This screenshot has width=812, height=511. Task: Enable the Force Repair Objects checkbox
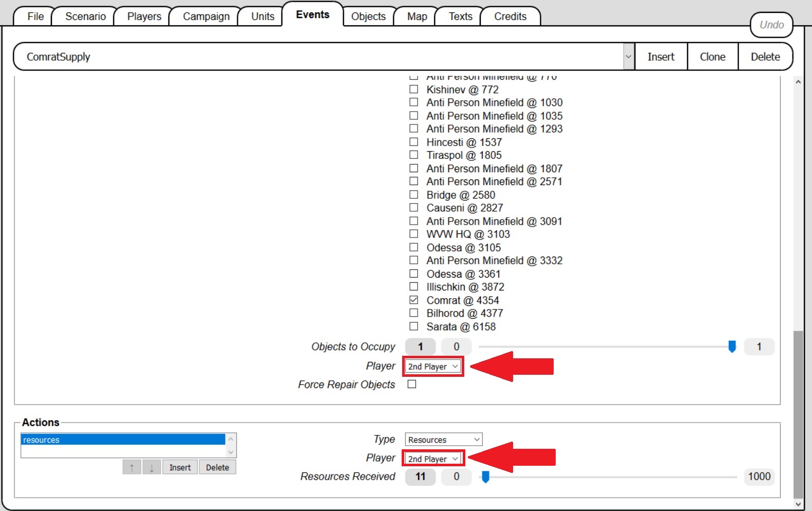(x=412, y=384)
